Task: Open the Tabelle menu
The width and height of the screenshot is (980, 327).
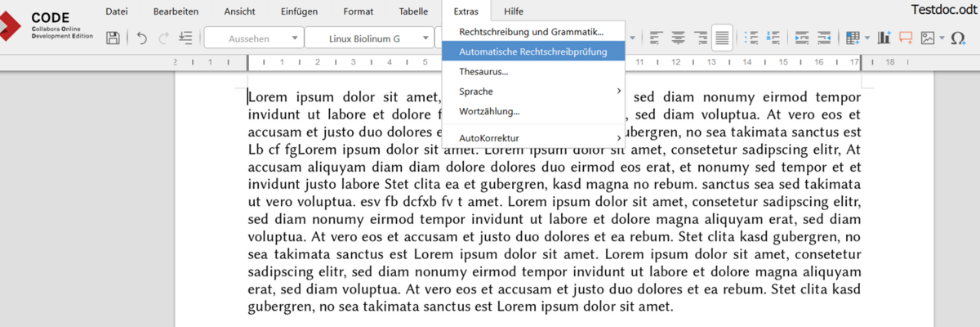Action: (413, 11)
